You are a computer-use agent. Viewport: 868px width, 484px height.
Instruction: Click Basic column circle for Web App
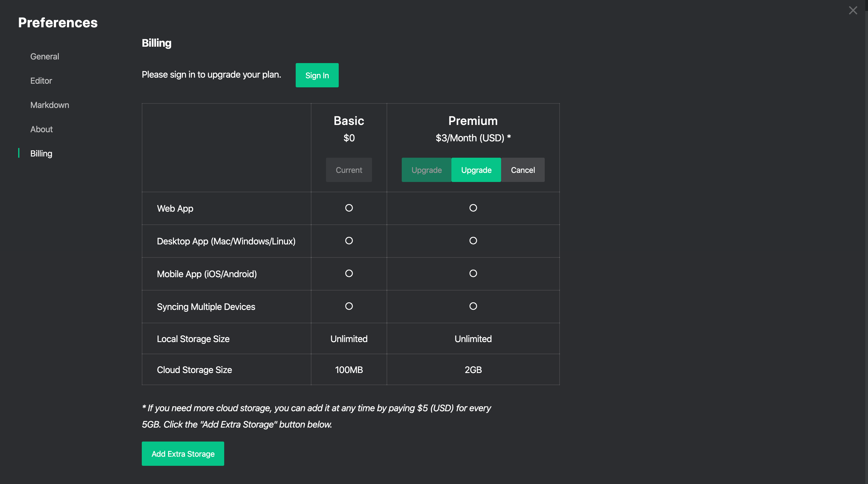(x=349, y=208)
